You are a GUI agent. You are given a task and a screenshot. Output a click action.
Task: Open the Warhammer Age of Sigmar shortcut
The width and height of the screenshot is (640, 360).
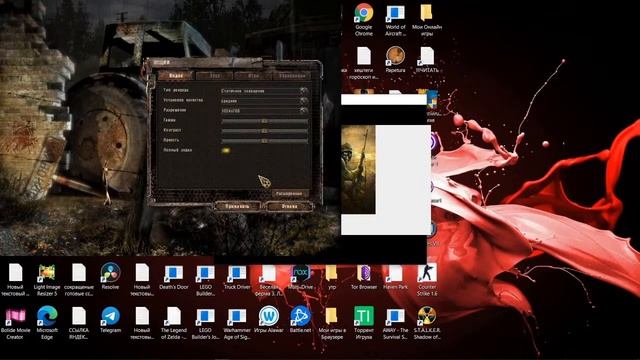point(237,323)
